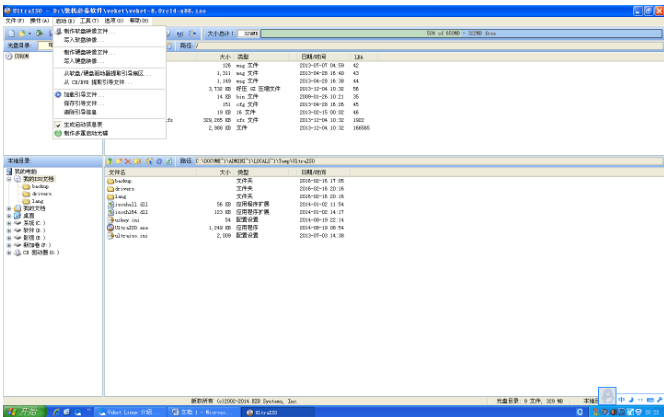
Task: Open the 工具(T) menu
Action: click(x=89, y=20)
